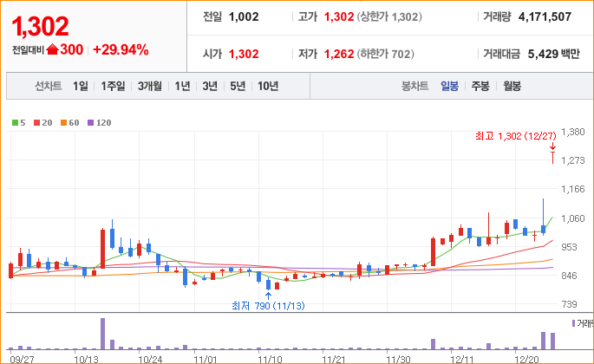Click the 저가 1,262 value
Viewport: 594px width, 364px height.
pyautogui.click(x=339, y=54)
